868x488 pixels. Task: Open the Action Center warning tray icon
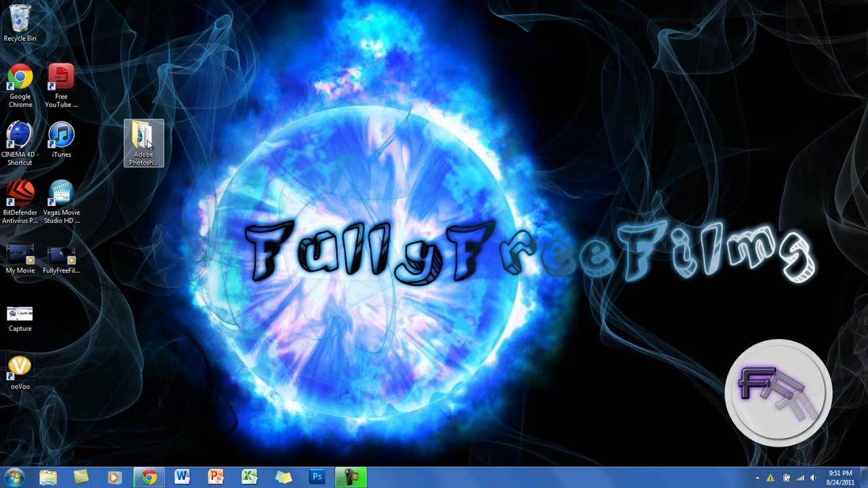coord(770,478)
